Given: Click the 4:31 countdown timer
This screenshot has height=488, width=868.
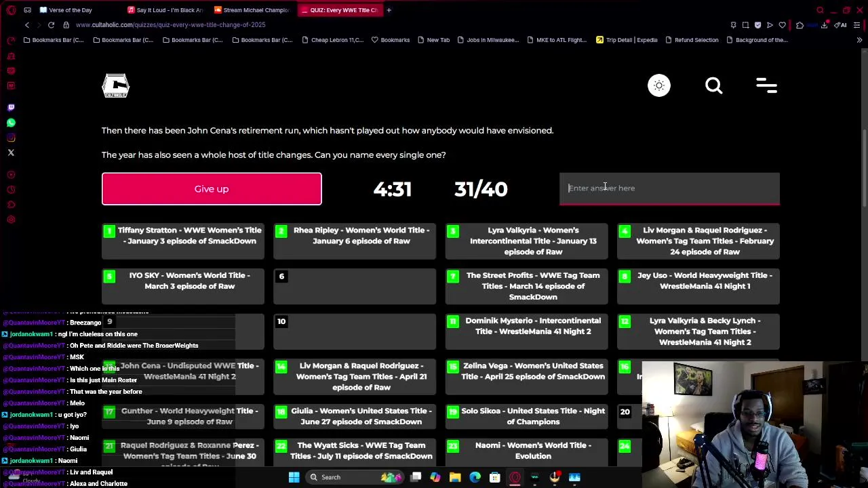Looking at the screenshot, I should click(392, 189).
